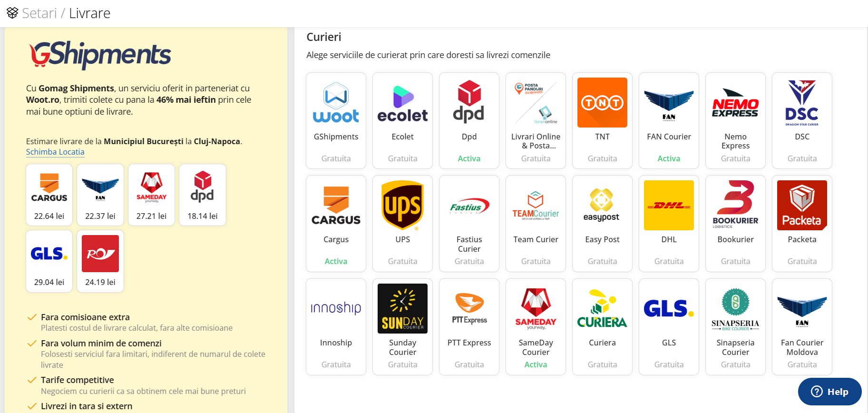
Task: Click the Livrare breadcrumb title
Action: [x=89, y=13]
